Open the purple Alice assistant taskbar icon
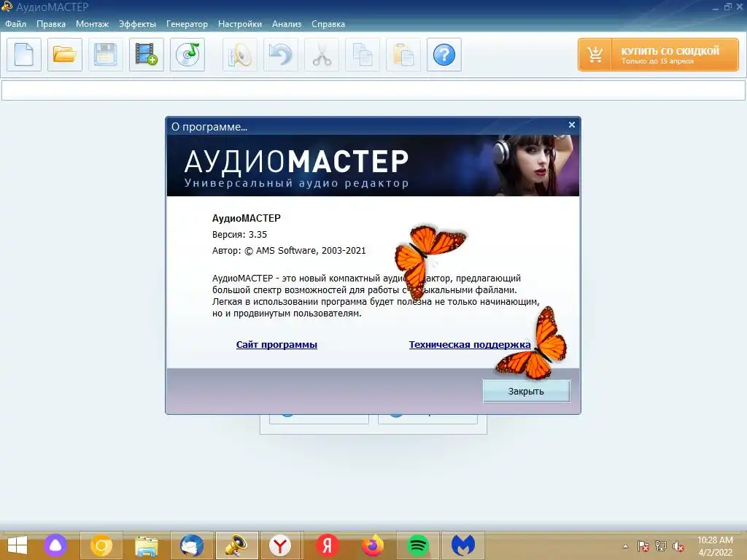The height and width of the screenshot is (560, 747). point(55,545)
